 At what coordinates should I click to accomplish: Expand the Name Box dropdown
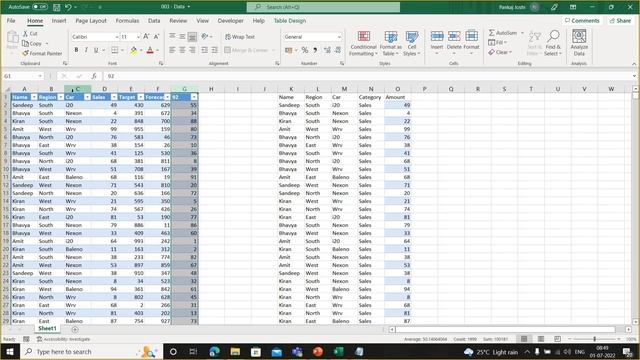tap(40, 76)
